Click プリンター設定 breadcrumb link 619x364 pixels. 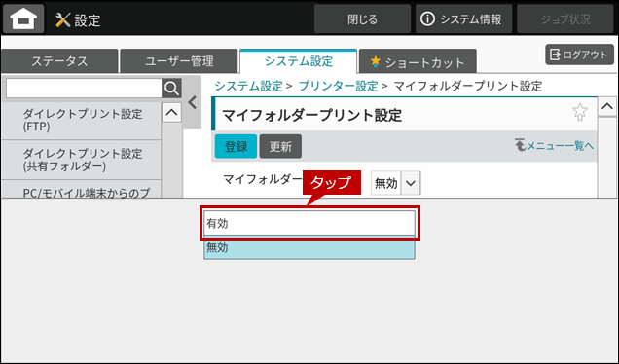click(339, 86)
